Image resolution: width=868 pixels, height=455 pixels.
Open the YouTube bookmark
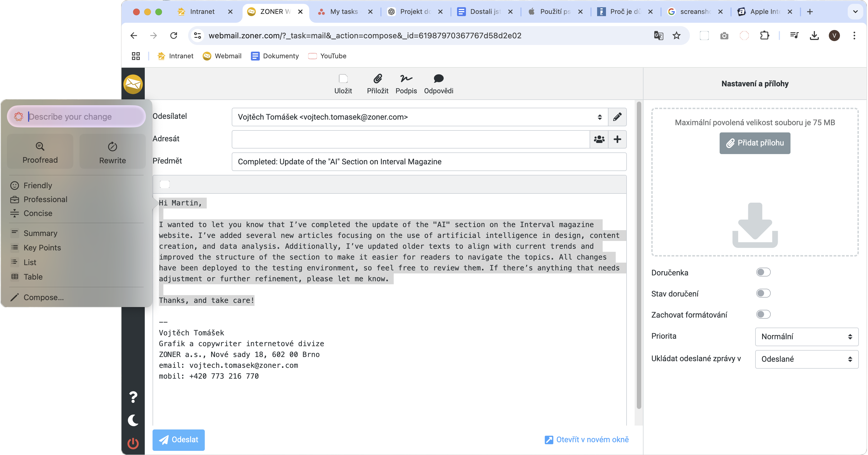327,56
